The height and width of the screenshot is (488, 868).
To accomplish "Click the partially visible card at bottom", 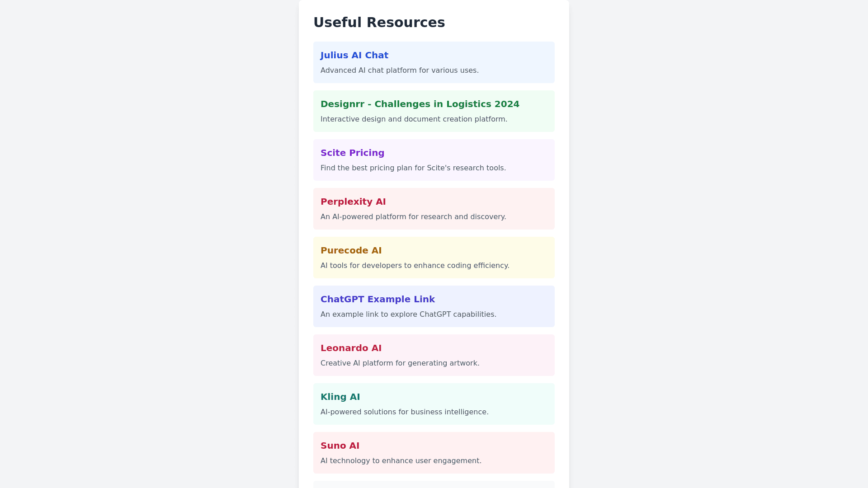I will pyautogui.click(x=434, y=484).
